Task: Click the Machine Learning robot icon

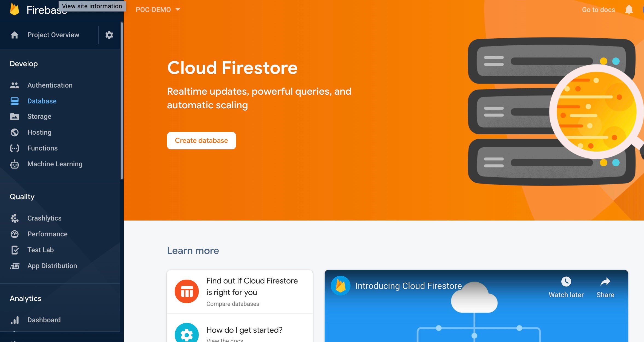Action: point(15,164)
